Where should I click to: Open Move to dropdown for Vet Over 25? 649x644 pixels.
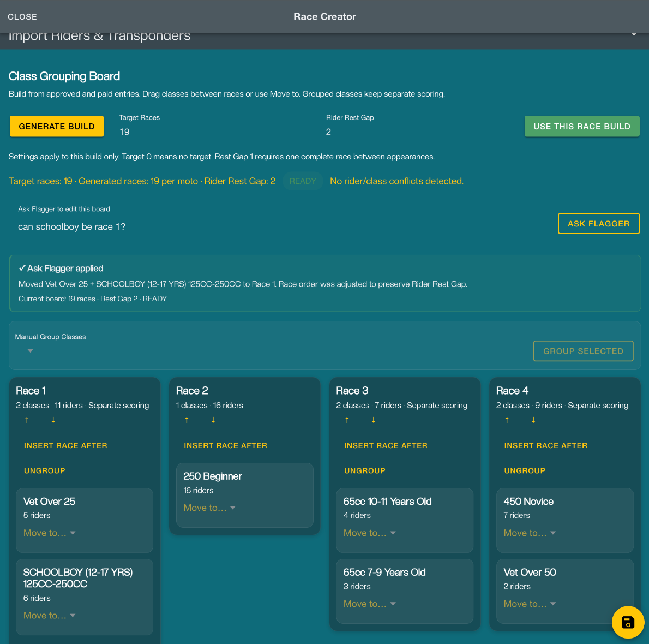(49, 533)
